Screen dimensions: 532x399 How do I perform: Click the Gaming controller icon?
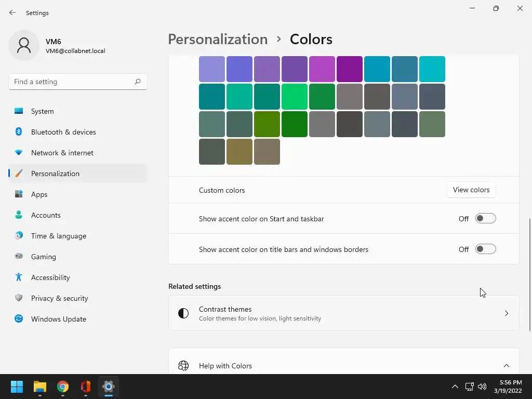point(19,256)
